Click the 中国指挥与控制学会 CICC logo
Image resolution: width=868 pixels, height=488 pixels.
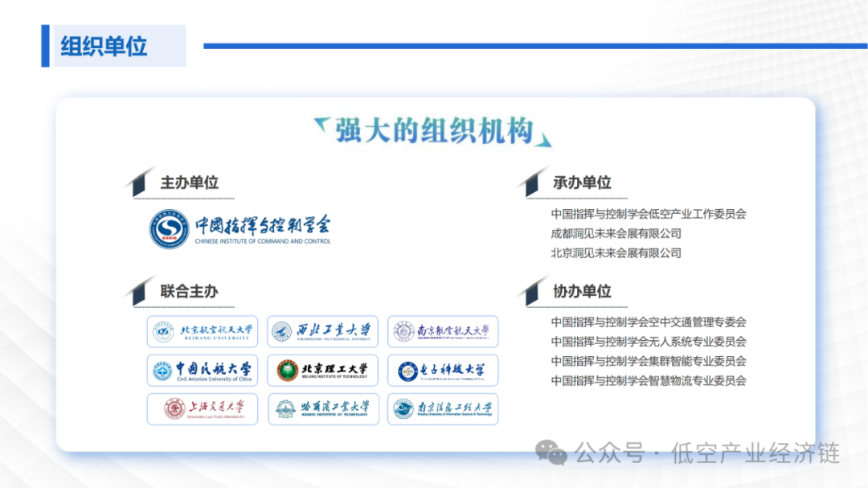240,229
